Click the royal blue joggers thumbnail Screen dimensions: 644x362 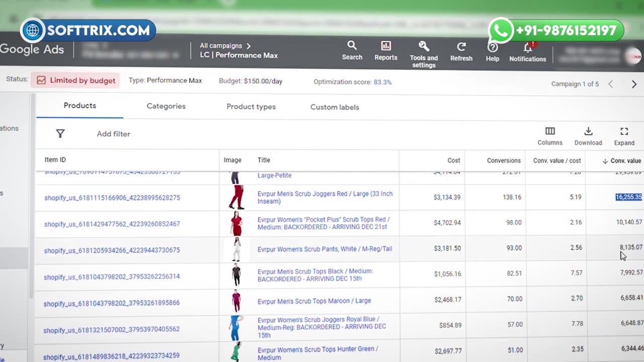(x=236, y=327)
